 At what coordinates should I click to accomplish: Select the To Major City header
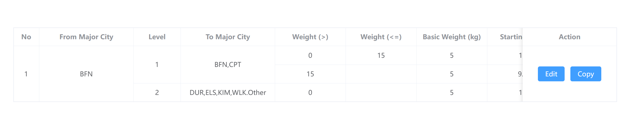pos(228,37)
